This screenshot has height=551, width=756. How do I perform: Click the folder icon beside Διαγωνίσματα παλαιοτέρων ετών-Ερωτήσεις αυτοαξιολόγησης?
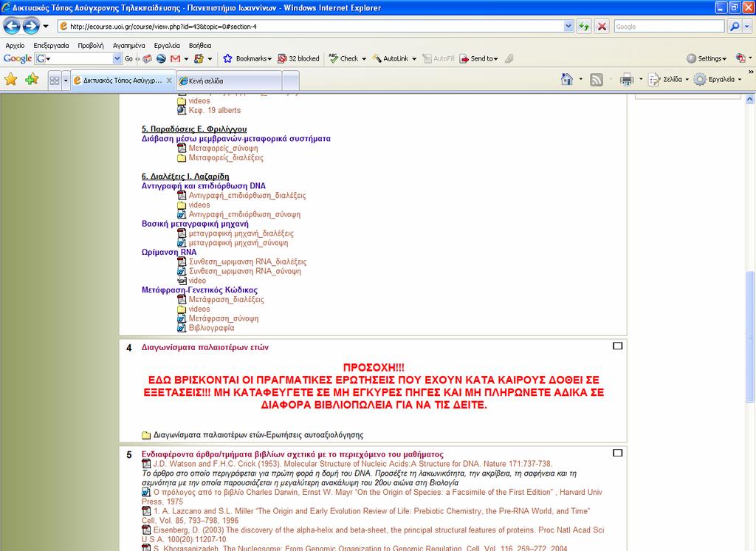(146, 435)
